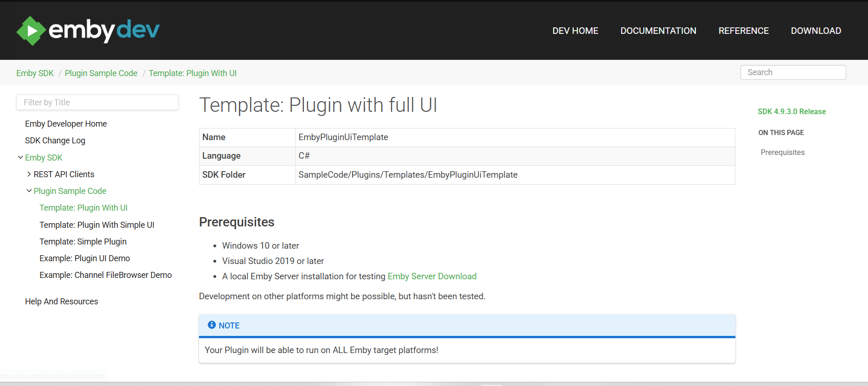Click Plugin Sample Code in the breadcrumb
The width and height of the screenshot is (868, 386).
(x=101, y=73)
